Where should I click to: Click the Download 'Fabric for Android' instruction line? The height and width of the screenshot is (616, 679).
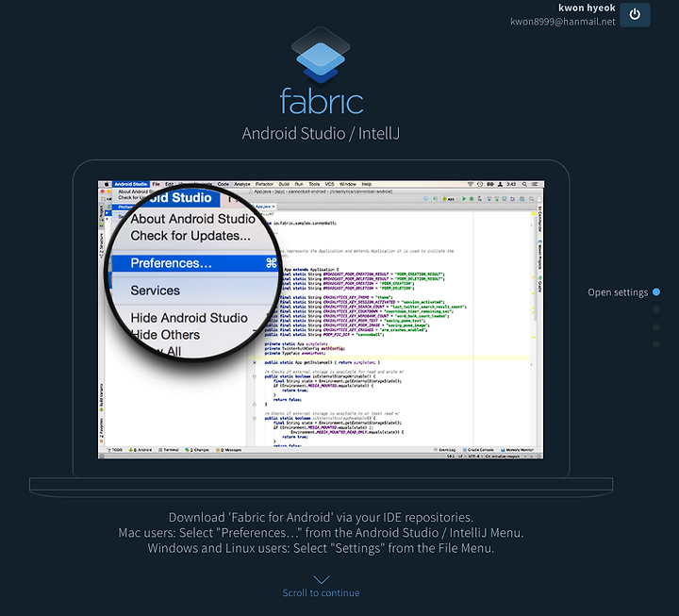pos(321,517)
